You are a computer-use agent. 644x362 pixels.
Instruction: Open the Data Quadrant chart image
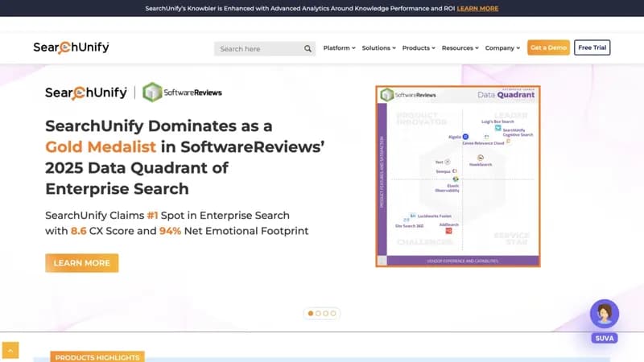pos(458,176)
